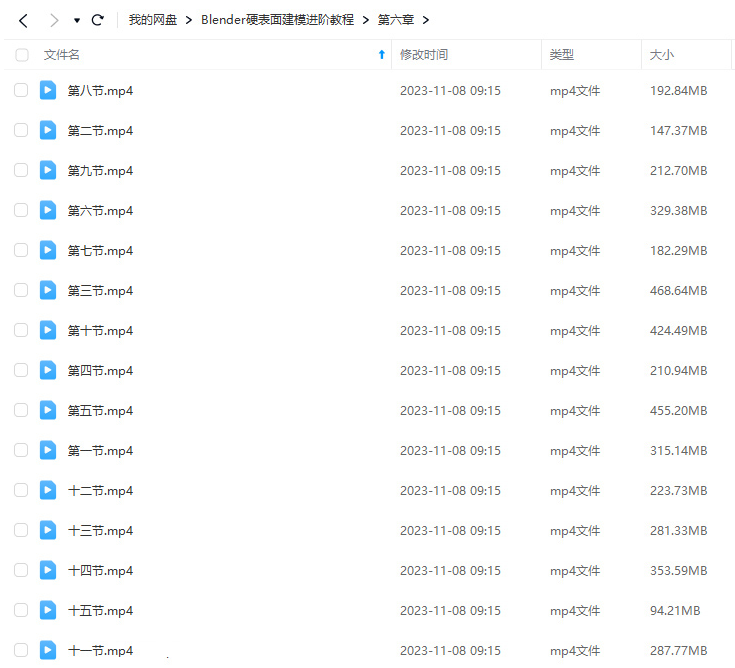The image size is (735, 668).
Task: Open Blender硬表面建模进阶教程 breadcrumb folder
Action: pos(278,20)
